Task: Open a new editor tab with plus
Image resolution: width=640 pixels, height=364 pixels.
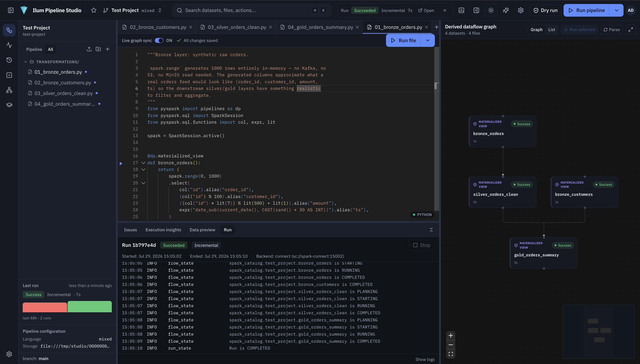Action: pyautogui.click(x=436, y=27)
